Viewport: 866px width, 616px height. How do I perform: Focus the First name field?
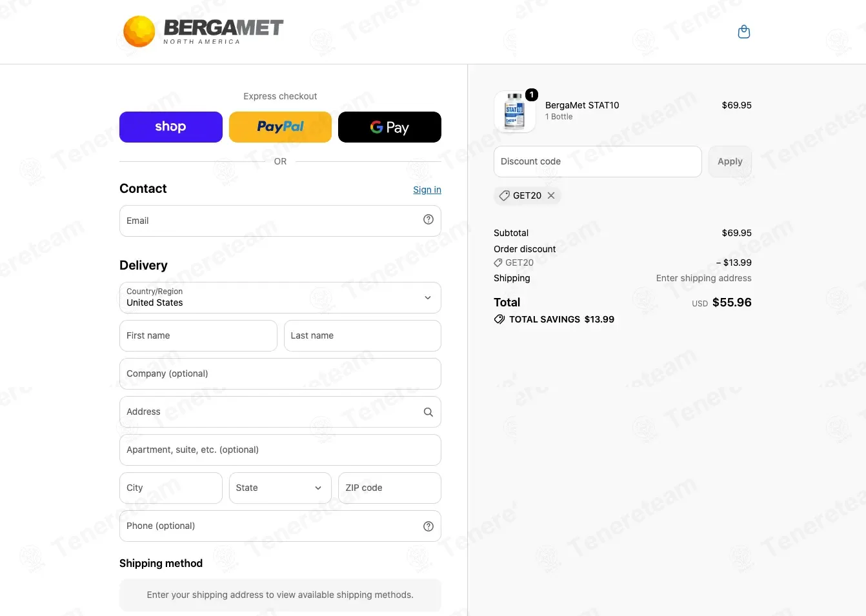198,335
